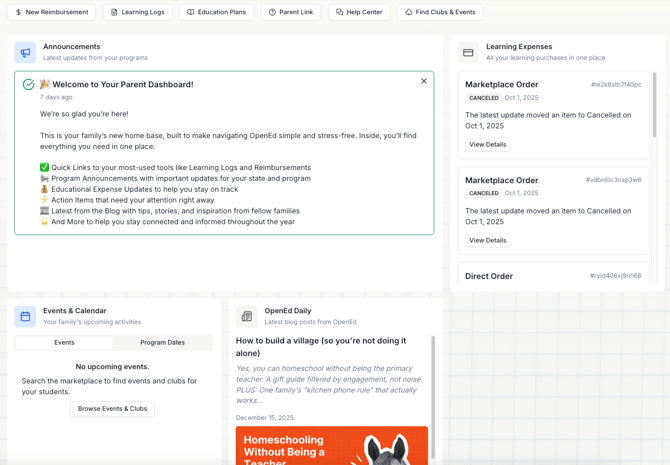Click the Homeschooling blog post thumbnail

coord(331,446)
